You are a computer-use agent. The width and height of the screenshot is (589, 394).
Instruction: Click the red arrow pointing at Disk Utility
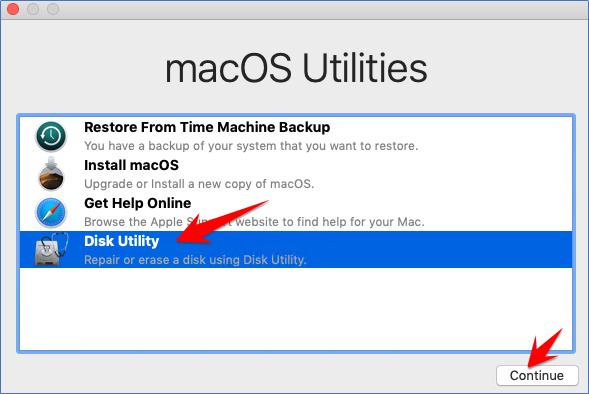222,221
